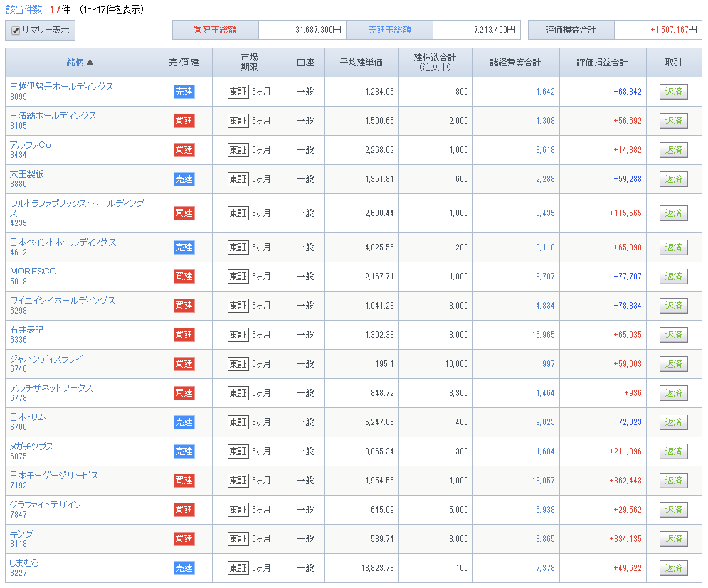Open 三越伊勢丹ホールディングス stock link
Viewport: 708px width, 588px height.
[61, 87]
